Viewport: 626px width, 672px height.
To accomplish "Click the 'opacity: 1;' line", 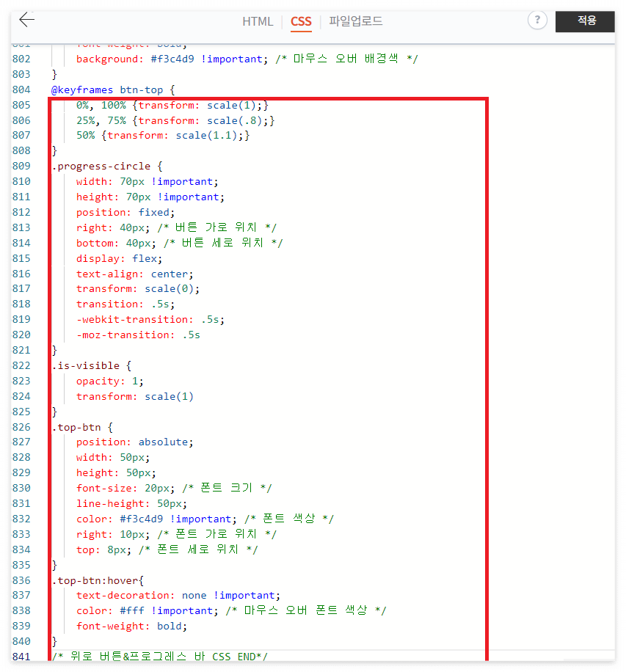I will tap(110, 381).
